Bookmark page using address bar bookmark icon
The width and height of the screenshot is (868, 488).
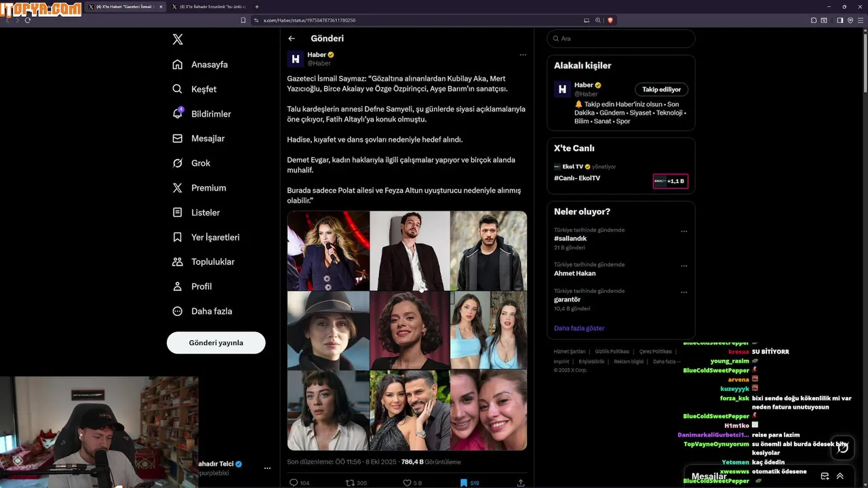(243, 20)
